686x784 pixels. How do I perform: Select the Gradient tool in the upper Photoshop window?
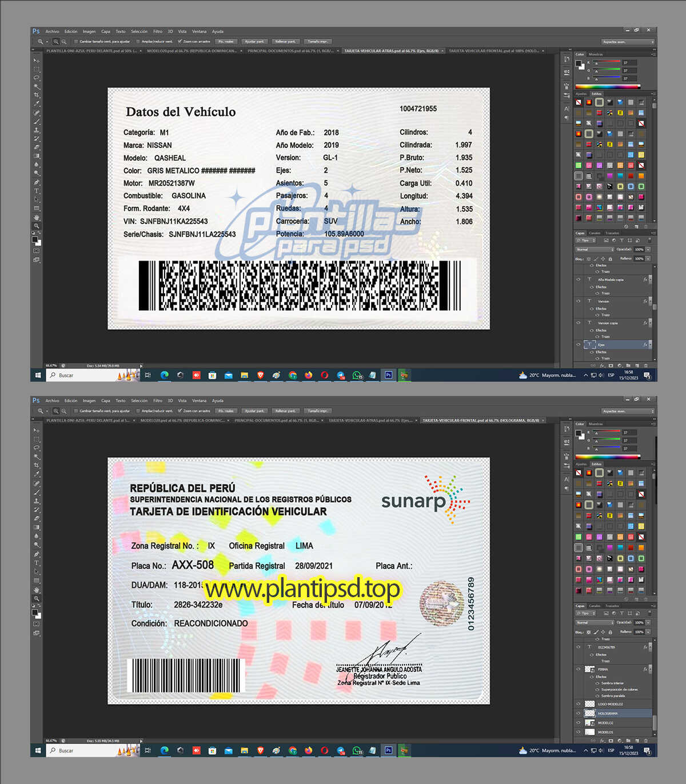click(37, 155)
